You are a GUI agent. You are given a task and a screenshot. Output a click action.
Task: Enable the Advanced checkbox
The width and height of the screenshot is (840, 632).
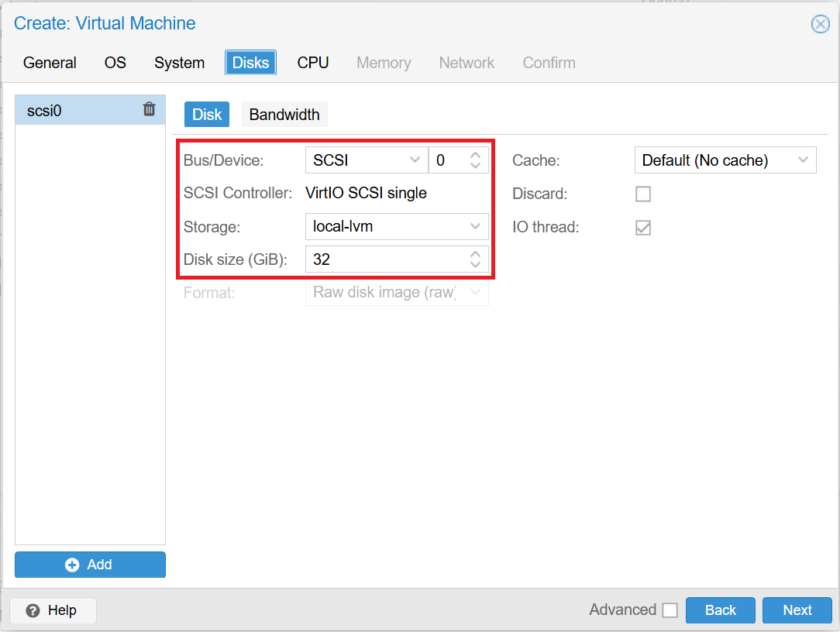click(670, 610)
